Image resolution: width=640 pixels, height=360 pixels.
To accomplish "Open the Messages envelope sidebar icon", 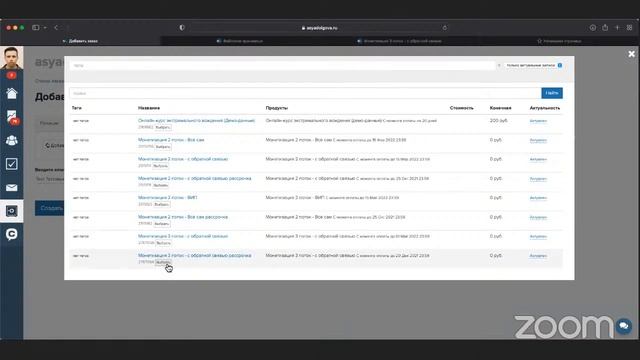I will [11, 188].
